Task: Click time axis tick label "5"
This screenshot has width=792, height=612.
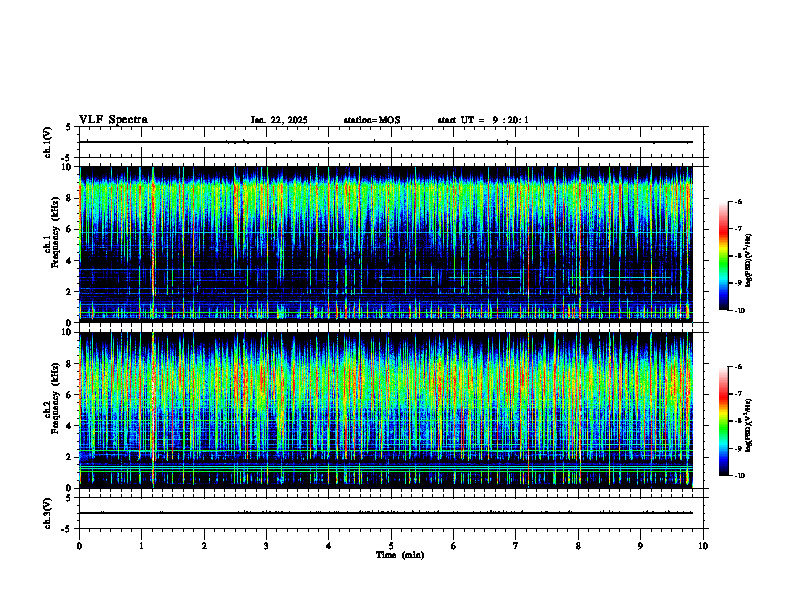Action: click(x=391, y=546)
